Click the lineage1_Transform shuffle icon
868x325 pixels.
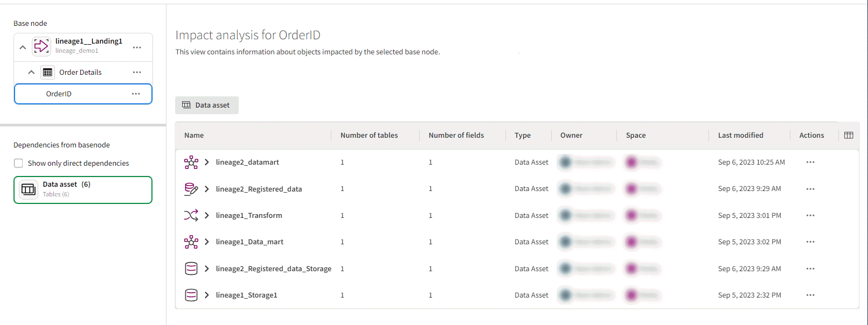coord(191,215)
